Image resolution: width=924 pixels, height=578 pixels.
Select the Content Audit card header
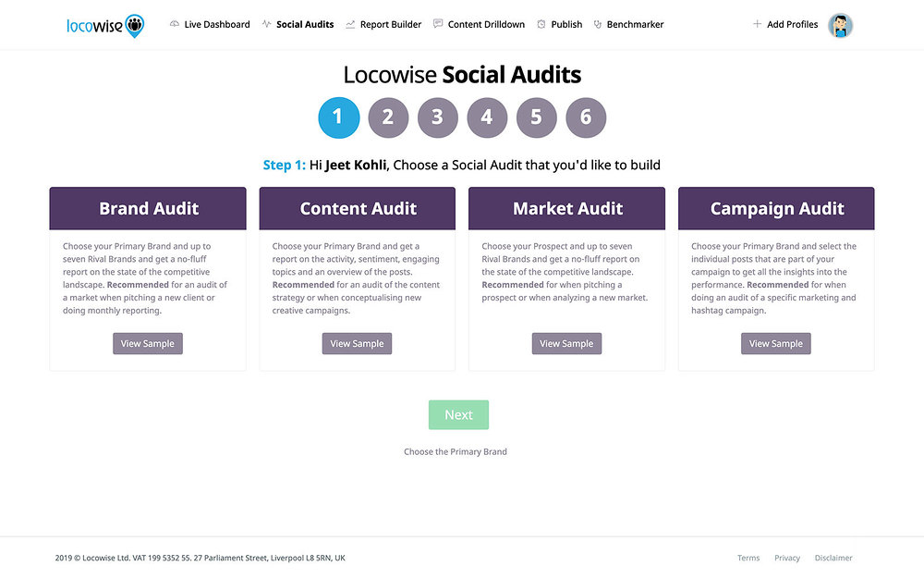[x=358, y=208]
